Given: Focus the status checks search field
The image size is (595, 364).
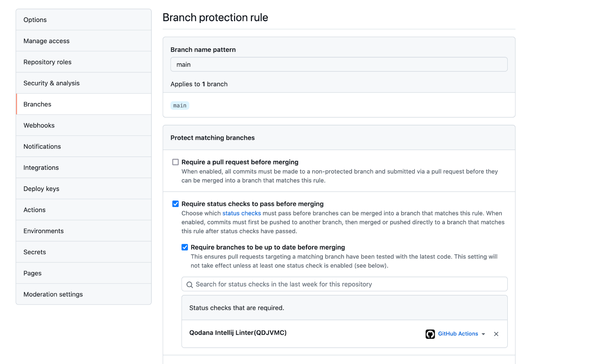Looking at the screenshot, I should (x=344, y=284).
